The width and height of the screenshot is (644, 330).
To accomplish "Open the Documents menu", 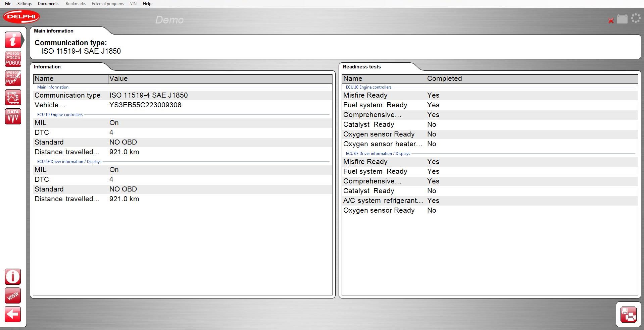I will pos(48,4).
